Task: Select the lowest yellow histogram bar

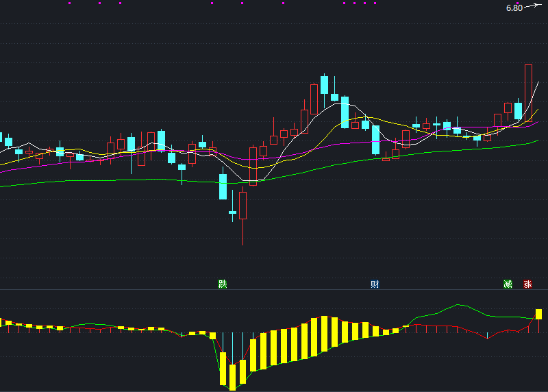Action: (x=232, y=377)
